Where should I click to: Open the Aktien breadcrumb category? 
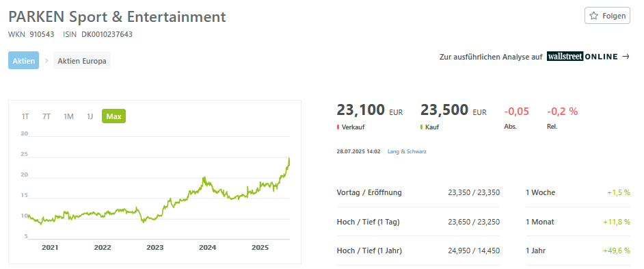[x=23, y=60]
